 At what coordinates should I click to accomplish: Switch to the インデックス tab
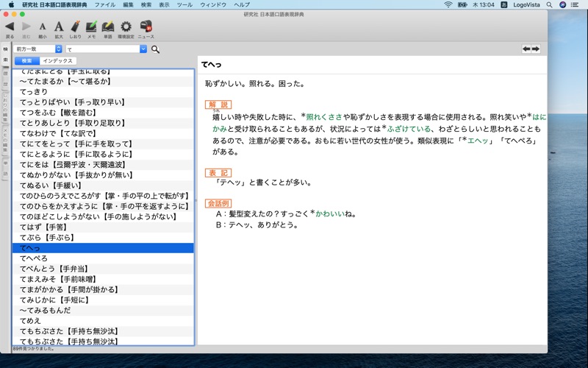point(57,61)
